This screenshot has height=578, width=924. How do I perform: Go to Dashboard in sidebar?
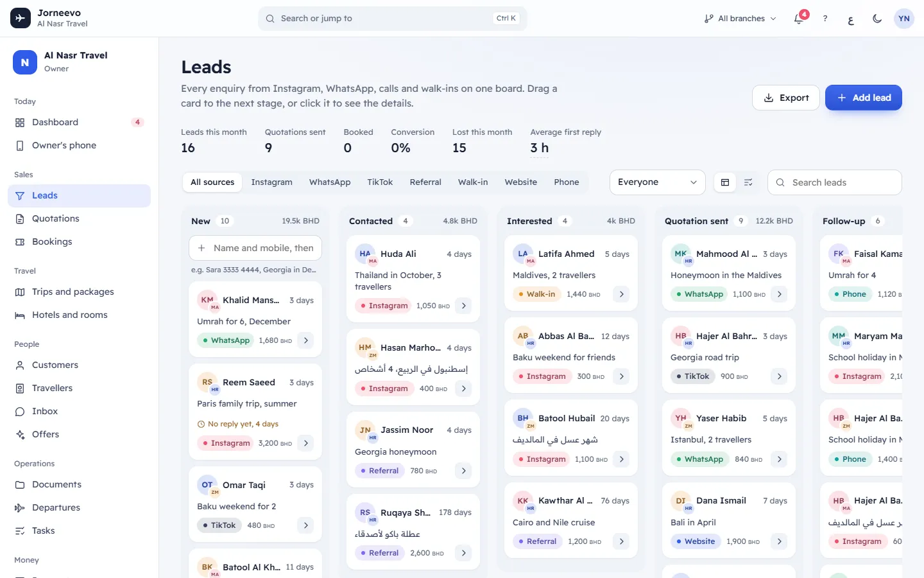coord(79,122)
